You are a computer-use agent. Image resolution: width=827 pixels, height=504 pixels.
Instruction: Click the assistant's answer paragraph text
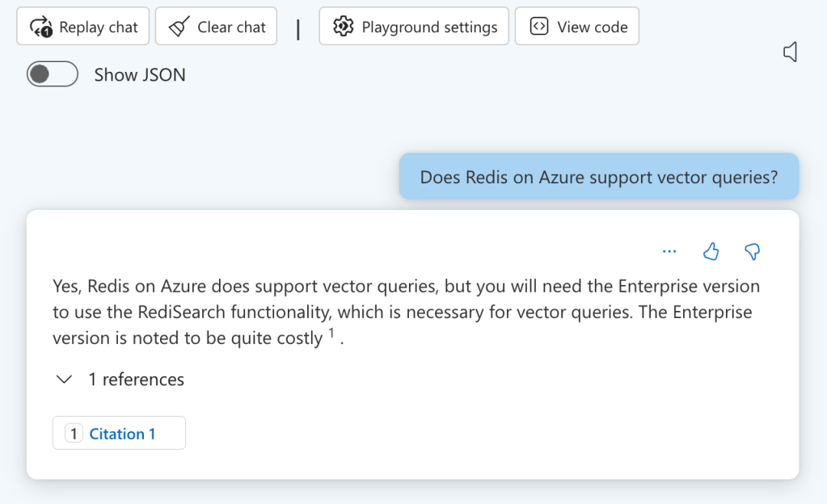tap(406, 312)
